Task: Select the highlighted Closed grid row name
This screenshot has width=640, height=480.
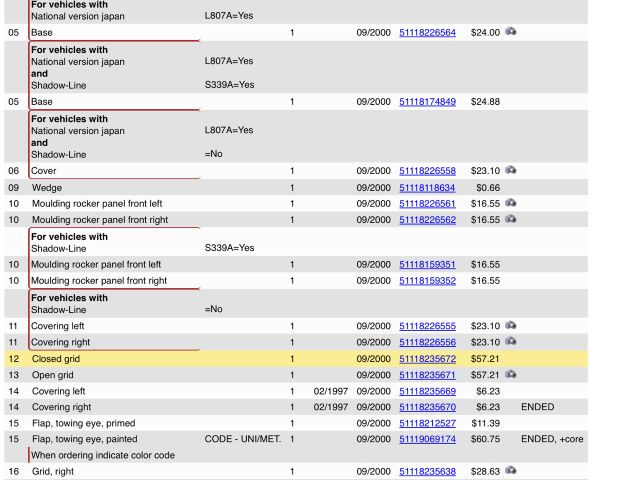Action: [56, 359]
